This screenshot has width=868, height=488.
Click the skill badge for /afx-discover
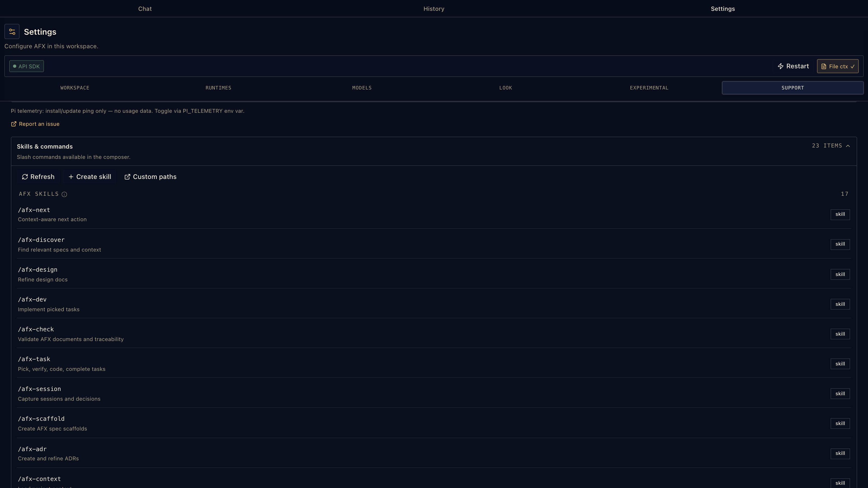pyautogui.click(x=840, y=244)
